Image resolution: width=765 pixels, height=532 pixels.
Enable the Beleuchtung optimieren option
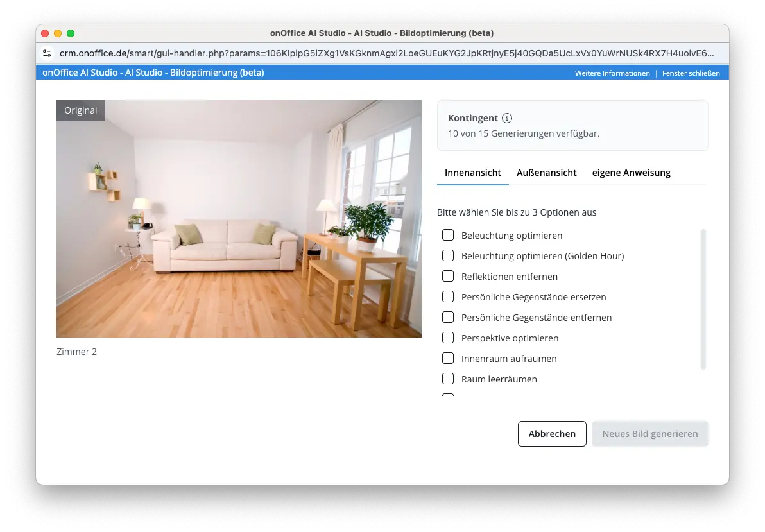pos(447,235)
